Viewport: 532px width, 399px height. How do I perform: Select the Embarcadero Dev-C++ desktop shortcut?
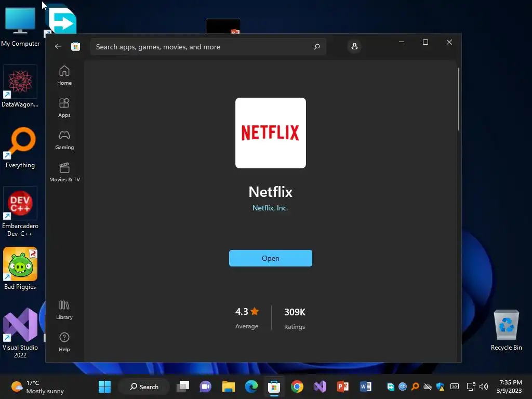click(x=20, y=212)
